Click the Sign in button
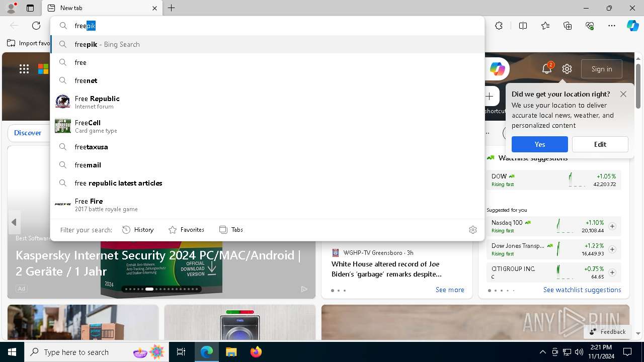This screenshot has height=362, width=644. (602, 69)
